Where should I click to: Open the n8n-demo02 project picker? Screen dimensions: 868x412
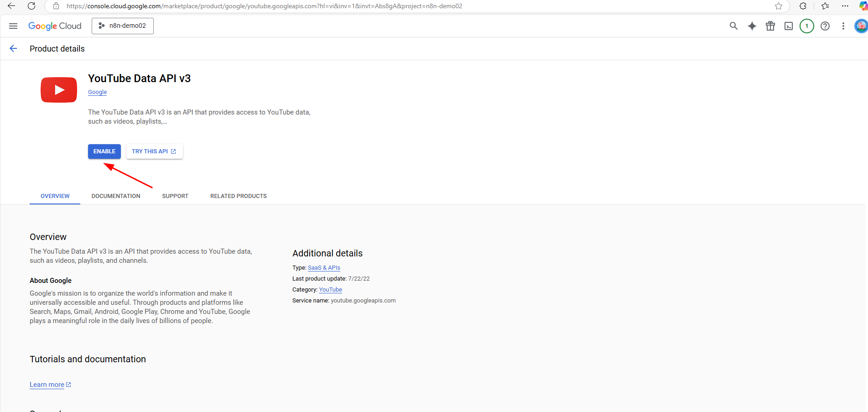pyautogui.click(x=123, y=26)
